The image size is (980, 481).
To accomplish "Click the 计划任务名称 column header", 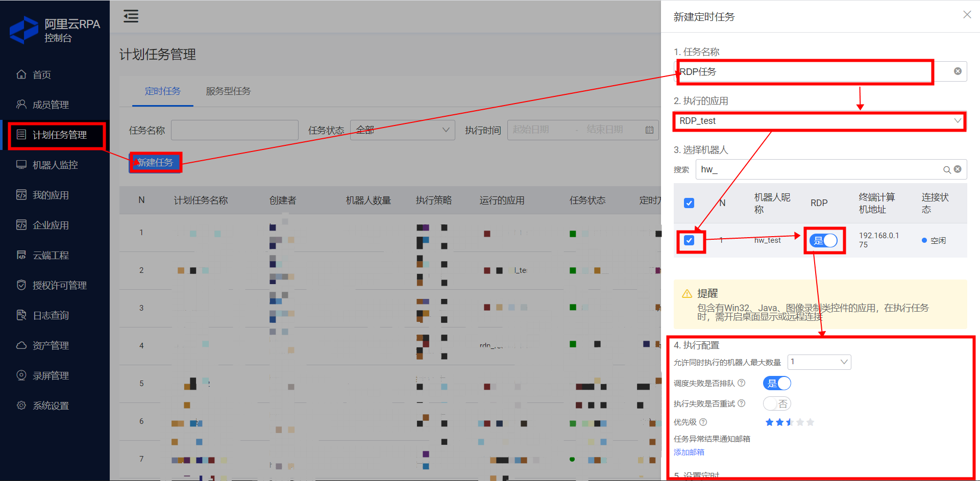I will click(201, 200).
